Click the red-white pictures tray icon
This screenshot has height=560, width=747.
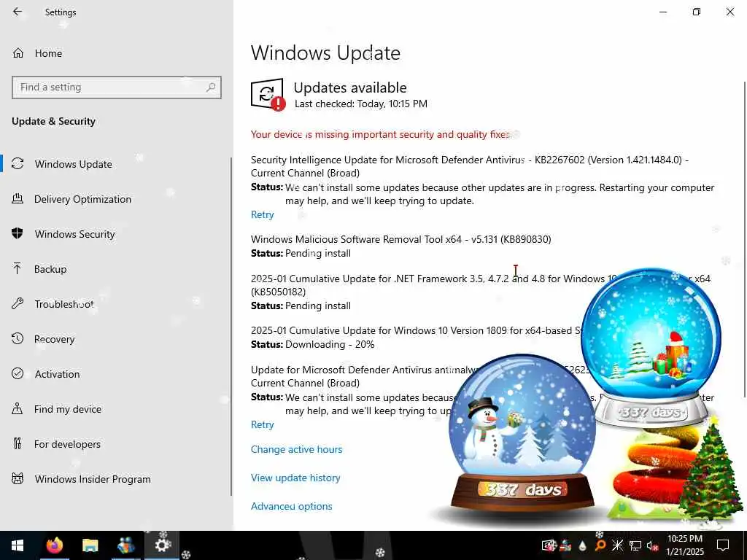[565, 545]
